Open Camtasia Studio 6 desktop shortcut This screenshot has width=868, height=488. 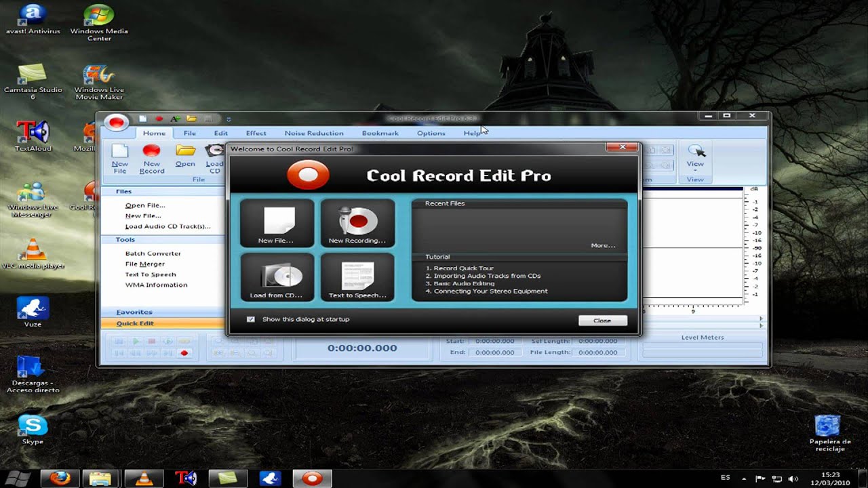click(x=33, y=82)
